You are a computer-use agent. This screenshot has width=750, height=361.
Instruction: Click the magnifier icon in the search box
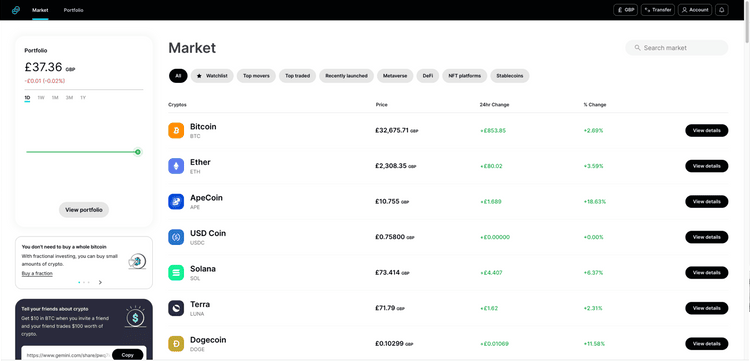point(637,48)
